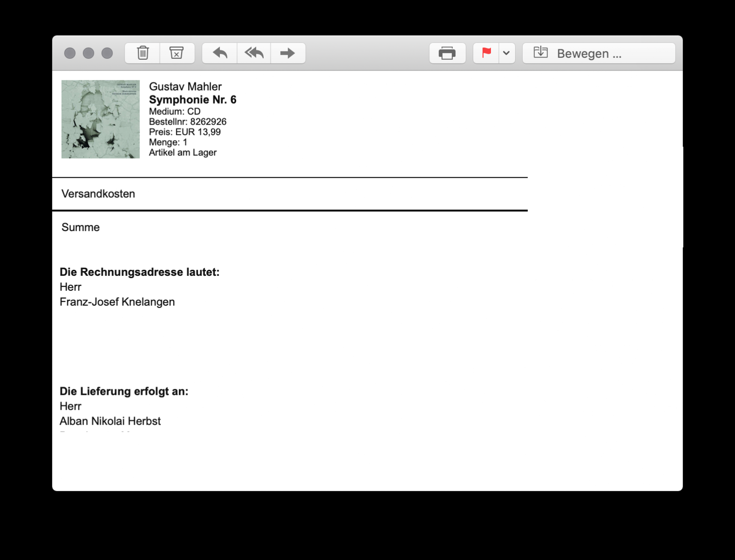The image size is (735, 560).
Task: Click the Mahler album cover thumbnail
Action: click(x=100, y=119)
